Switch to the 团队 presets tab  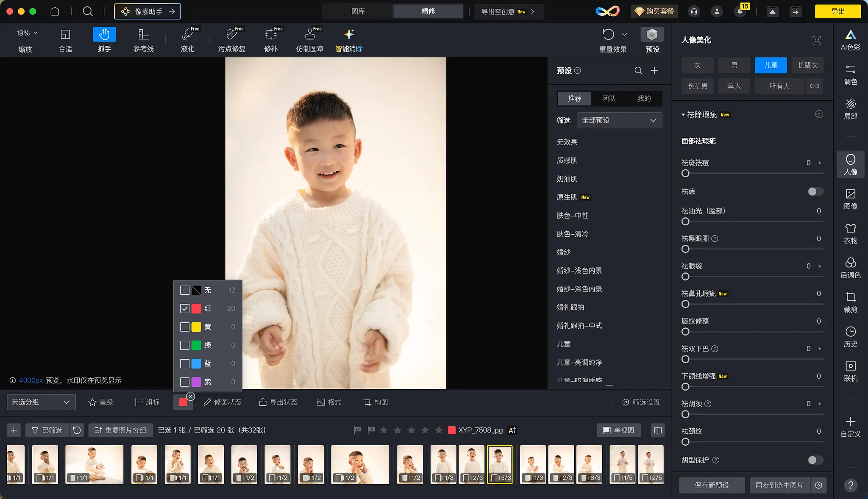(609, 98)
